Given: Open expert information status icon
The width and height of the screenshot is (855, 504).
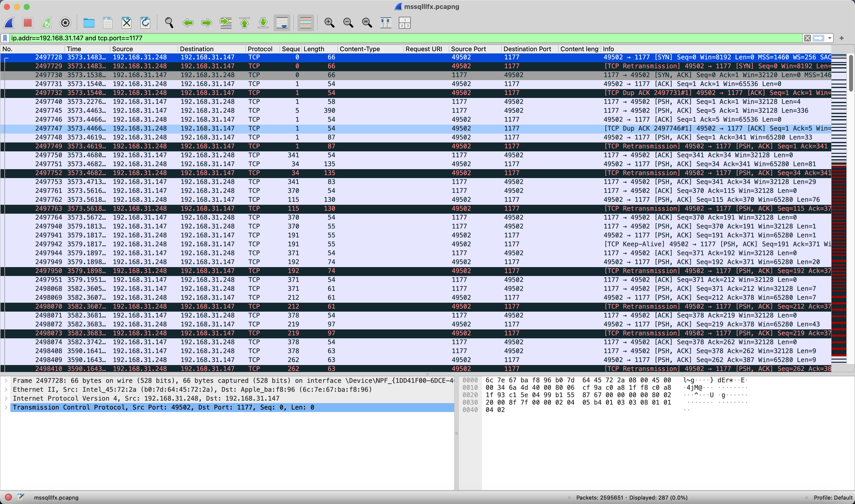Looking at the screenshot, I should click(8, 497).
